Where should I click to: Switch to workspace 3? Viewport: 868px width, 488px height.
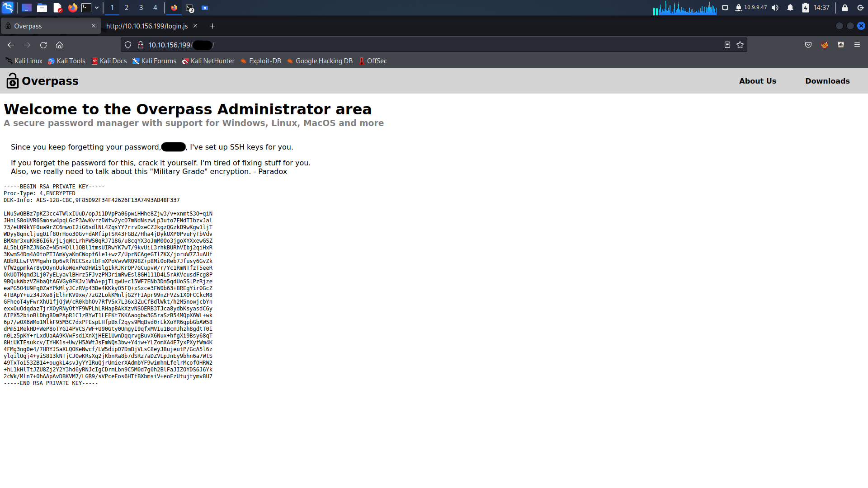141,8
